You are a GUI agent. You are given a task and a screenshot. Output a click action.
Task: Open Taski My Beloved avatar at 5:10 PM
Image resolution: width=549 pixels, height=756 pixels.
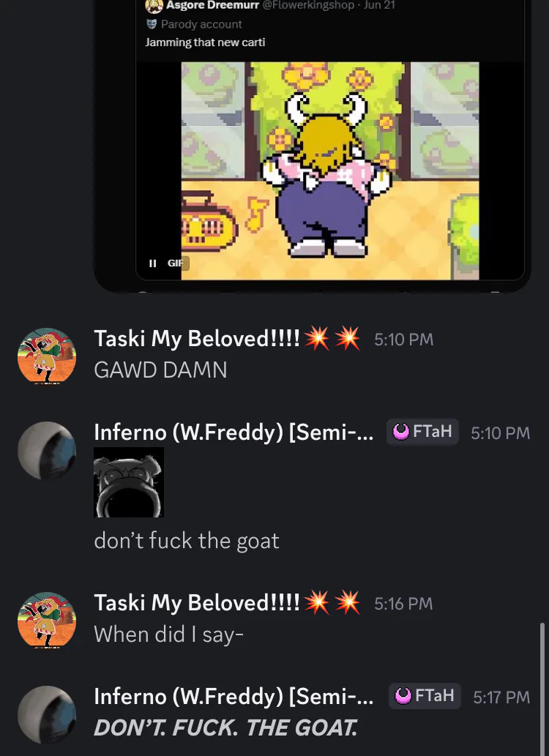[x=47, y=356]
